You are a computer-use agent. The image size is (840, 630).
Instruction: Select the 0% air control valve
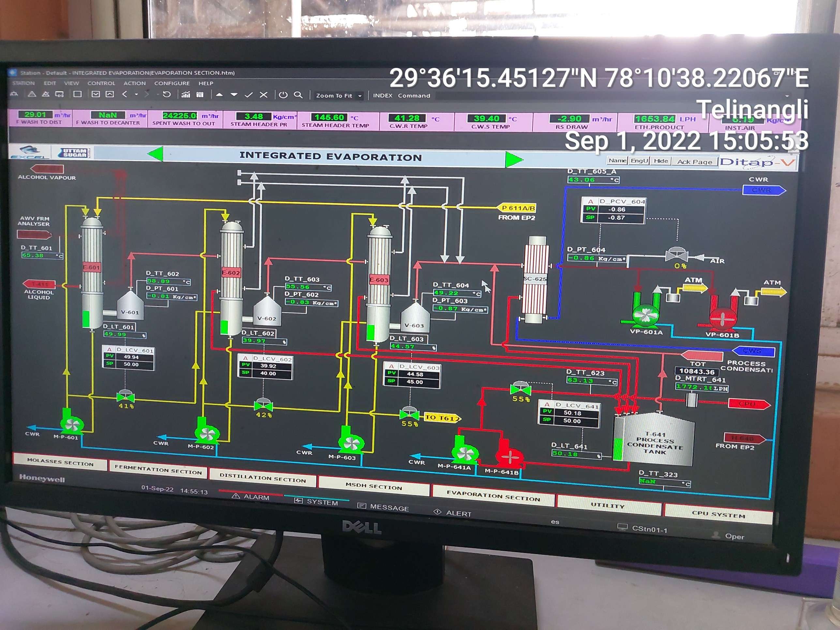pyautogui.click(x=677, y=254)
